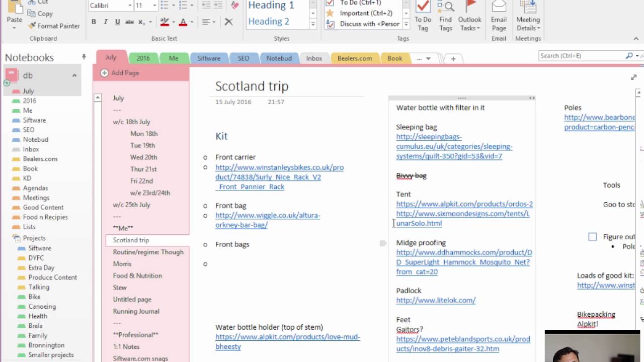Collapse the db notebook

point(74,75)
